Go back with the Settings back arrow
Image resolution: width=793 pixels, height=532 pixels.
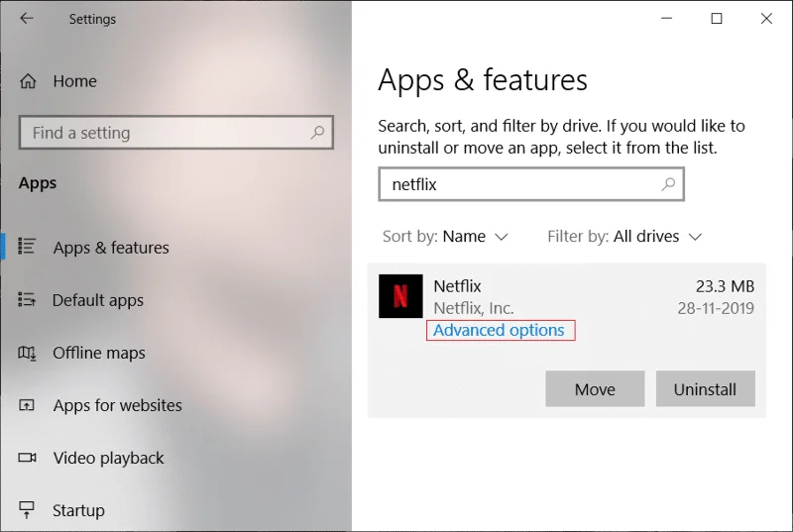click(x=27, y=19)
